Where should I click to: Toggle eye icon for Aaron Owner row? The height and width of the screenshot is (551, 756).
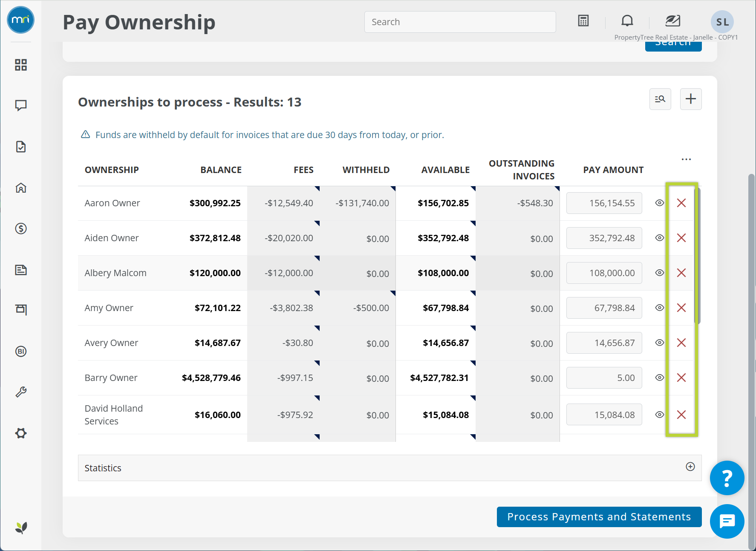659,203
